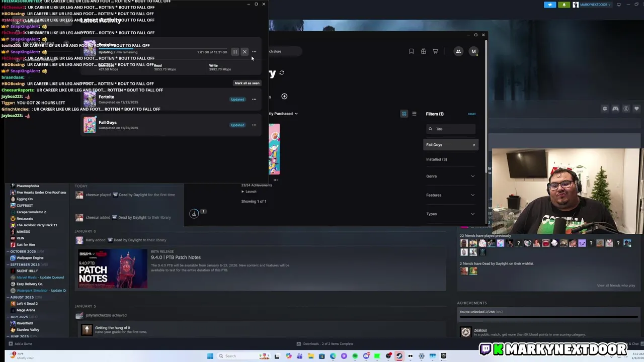Collapse the August 2025 group

8,297
